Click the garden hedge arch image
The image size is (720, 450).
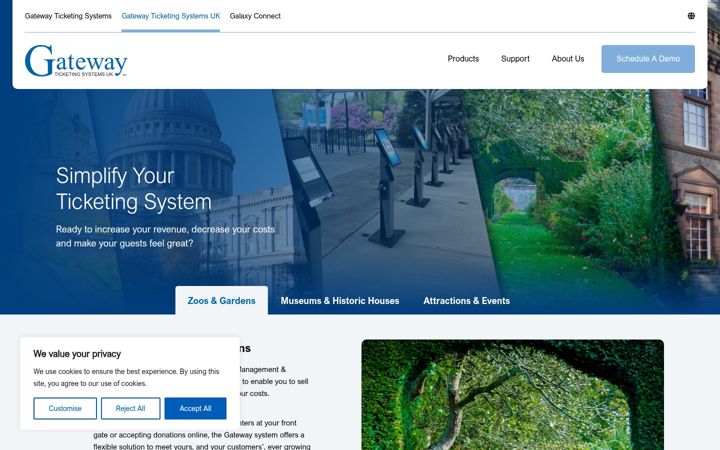click(x=512, y=395)
